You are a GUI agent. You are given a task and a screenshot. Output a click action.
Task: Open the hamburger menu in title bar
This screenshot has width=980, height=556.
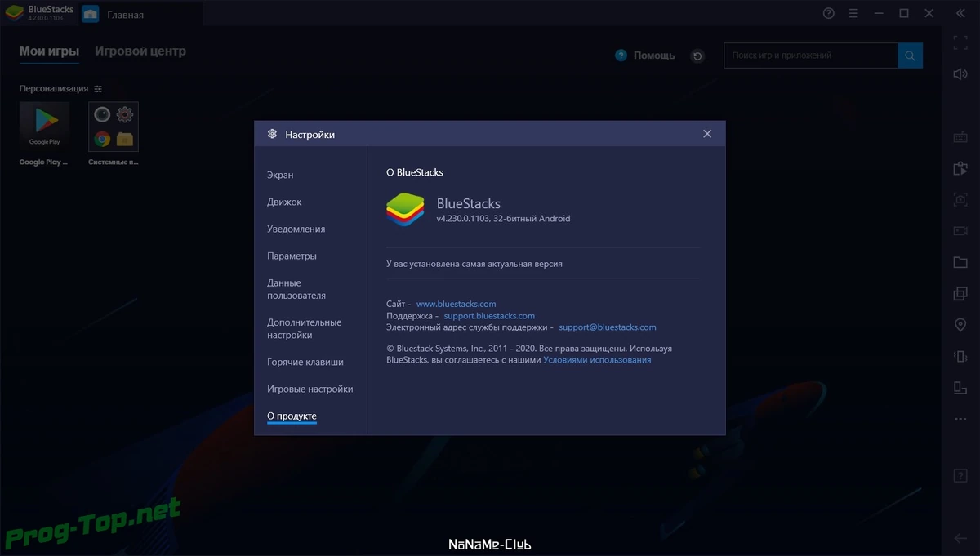click(x=854, y=13)
